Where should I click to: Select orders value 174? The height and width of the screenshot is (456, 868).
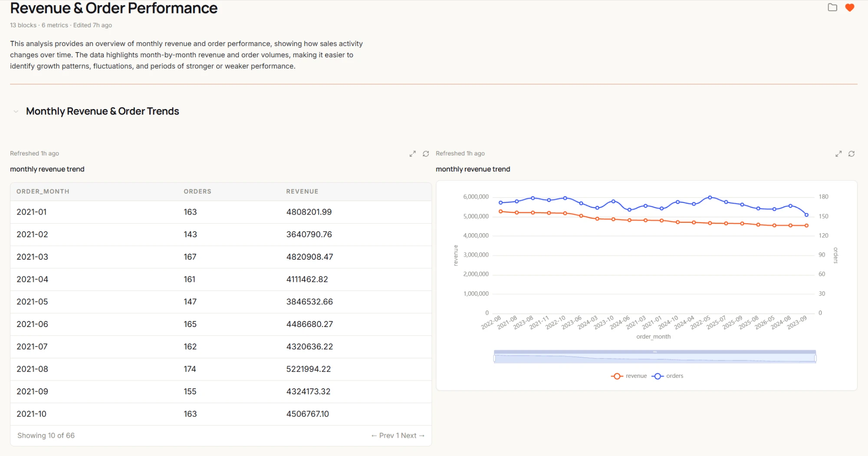190,369
